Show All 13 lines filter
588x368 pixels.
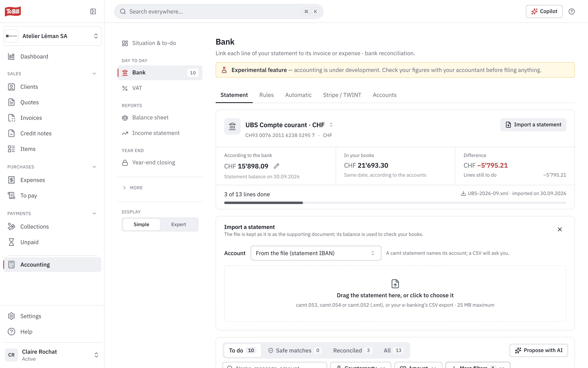(x=393, y=350)
